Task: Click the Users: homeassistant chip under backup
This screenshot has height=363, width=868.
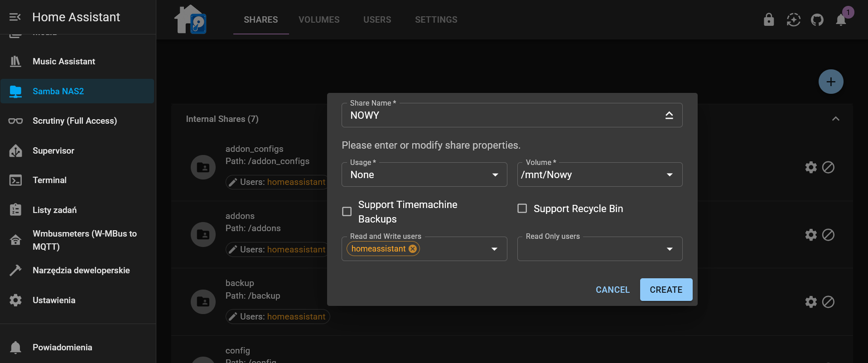Action: (x=278, y=316)
